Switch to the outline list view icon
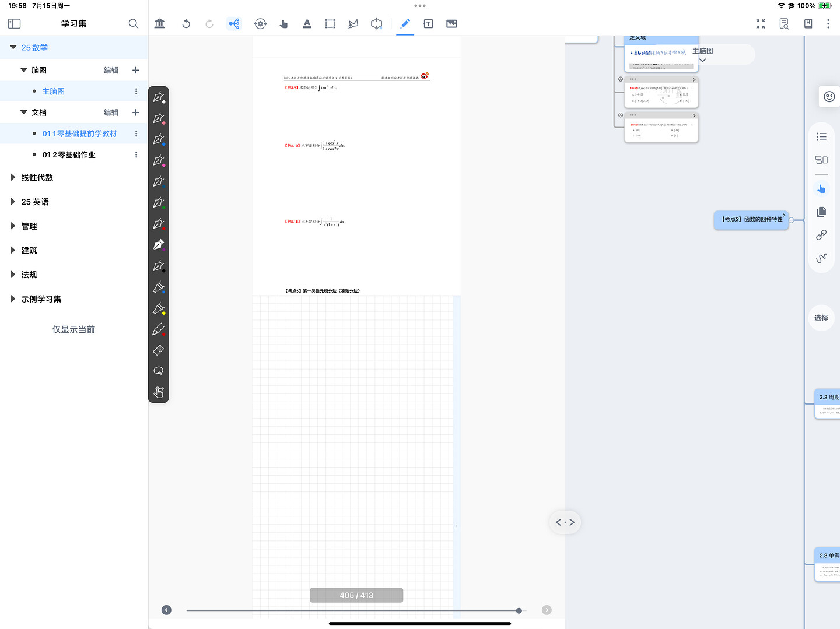Image resolution: width=840 pixels, height=629 pixels. (821, 137)
